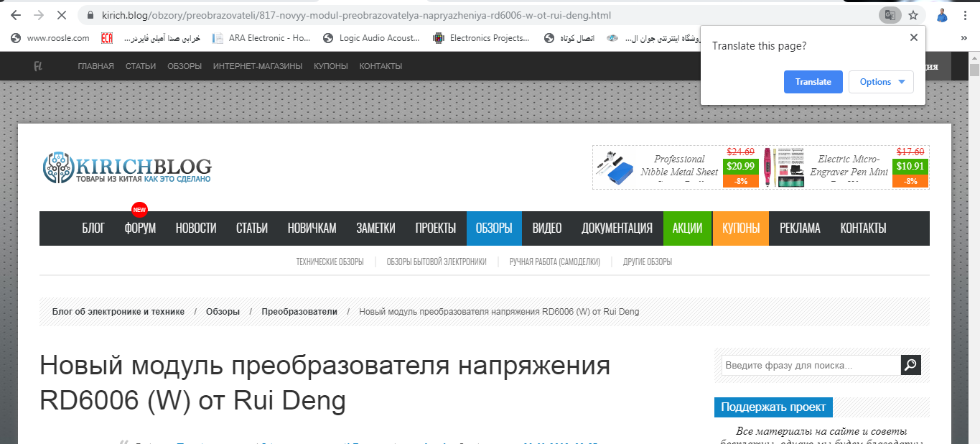Show more bookmarks via the chevron
Viewport: 980px width, 444px height.
coord(965,38)
